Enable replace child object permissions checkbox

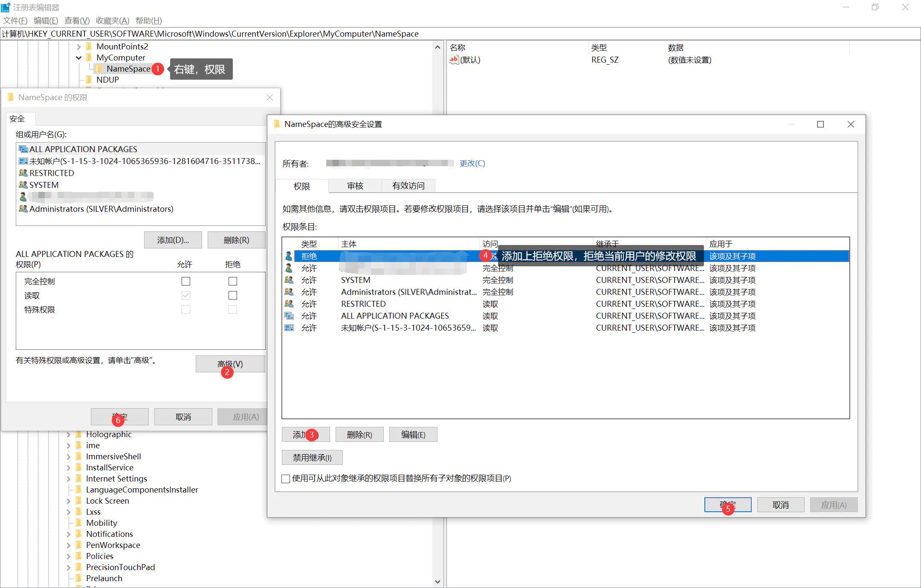pyautogui.click(x=286, y=478)
